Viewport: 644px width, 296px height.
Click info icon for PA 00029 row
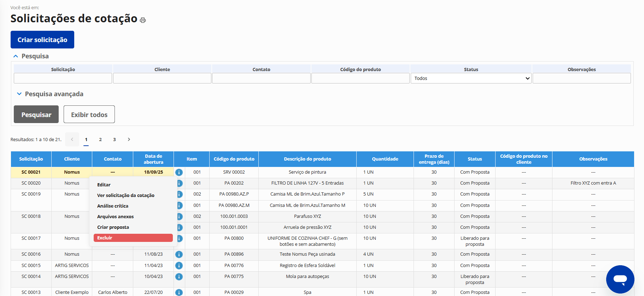click(179, 292)
